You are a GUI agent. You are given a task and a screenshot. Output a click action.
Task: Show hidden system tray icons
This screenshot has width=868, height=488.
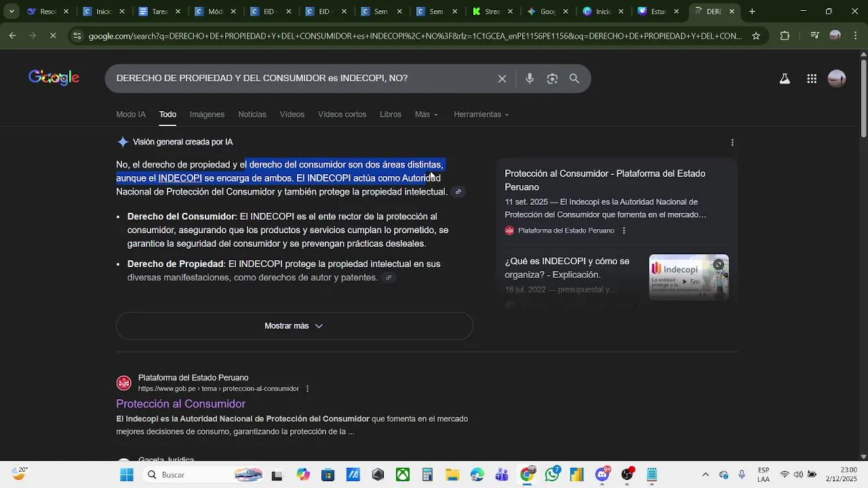pos(705,475)
